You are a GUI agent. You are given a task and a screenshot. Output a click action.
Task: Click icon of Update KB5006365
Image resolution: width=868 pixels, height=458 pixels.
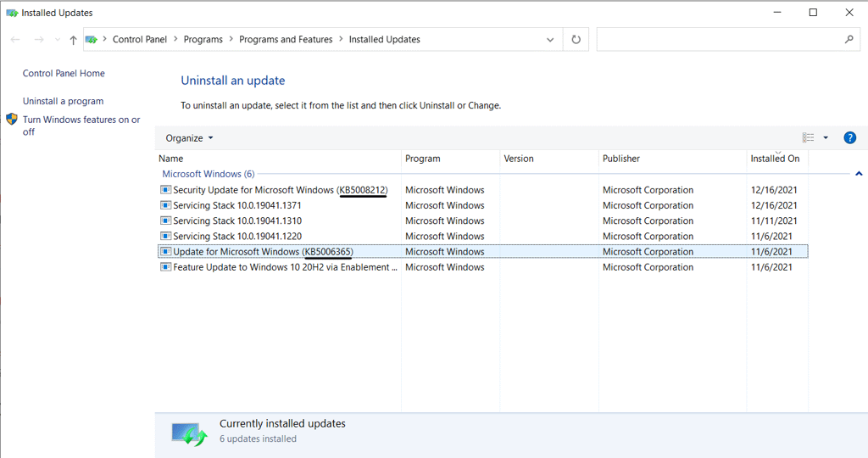[165, 251]
